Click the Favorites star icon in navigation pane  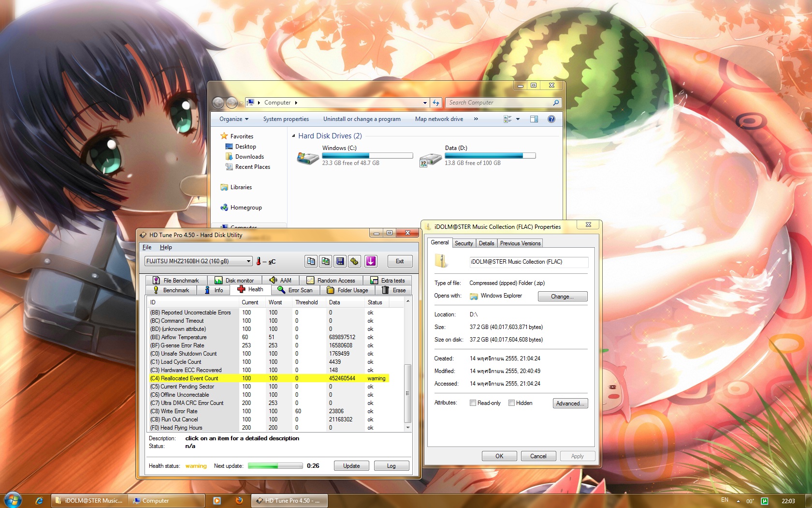tap(224, 136)
